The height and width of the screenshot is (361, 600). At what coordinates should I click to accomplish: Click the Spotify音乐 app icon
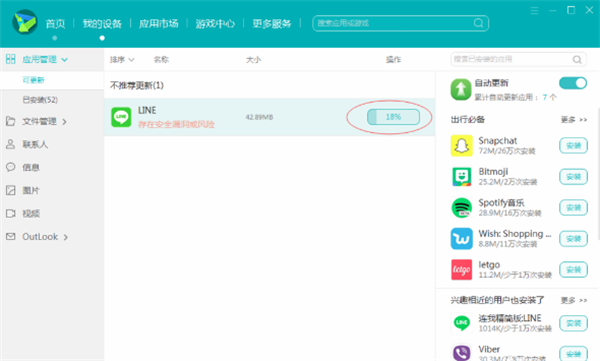pos(461,207)
